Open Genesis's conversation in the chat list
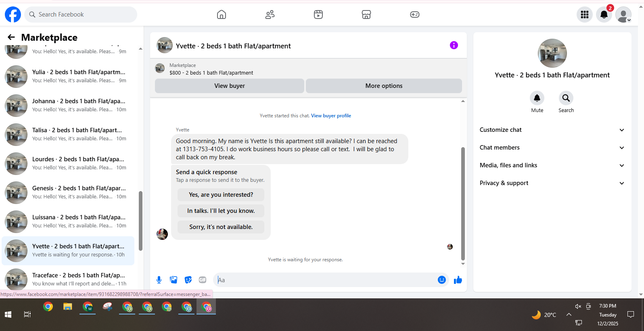This screenshot has width=644, height=331. 68,193
